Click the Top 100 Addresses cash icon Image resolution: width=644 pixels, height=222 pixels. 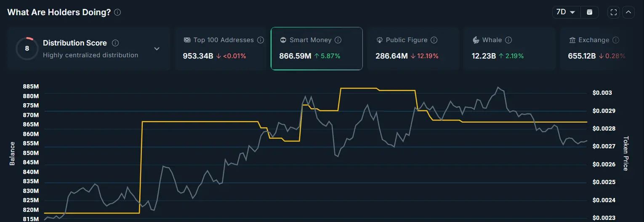[187, 40]
